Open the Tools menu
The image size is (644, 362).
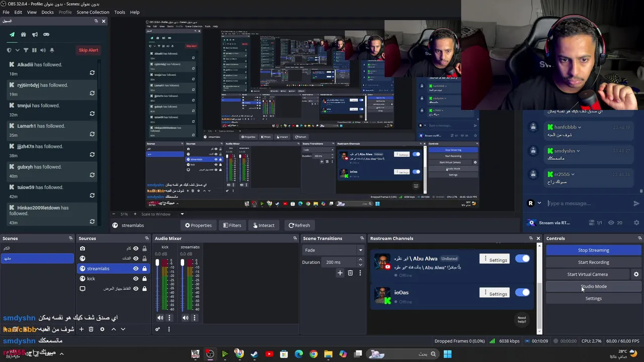[x=120, y=12]
